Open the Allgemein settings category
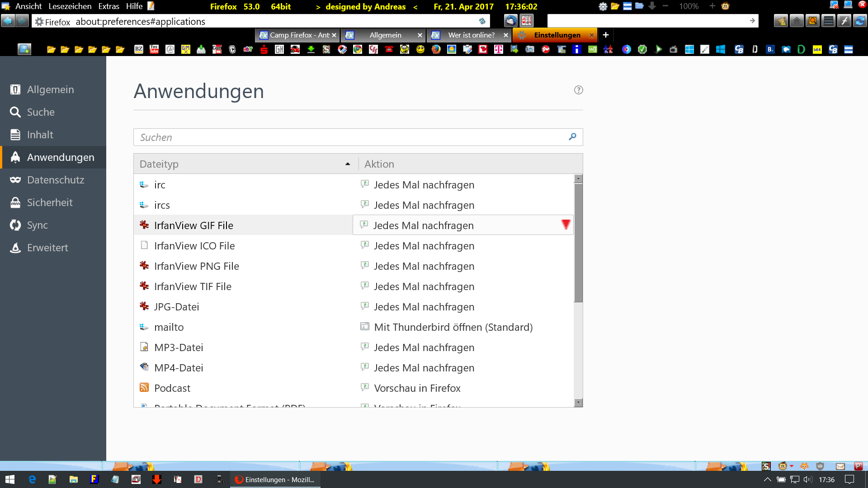The height and width of the screenshot is (488, 868). (50, 89)
